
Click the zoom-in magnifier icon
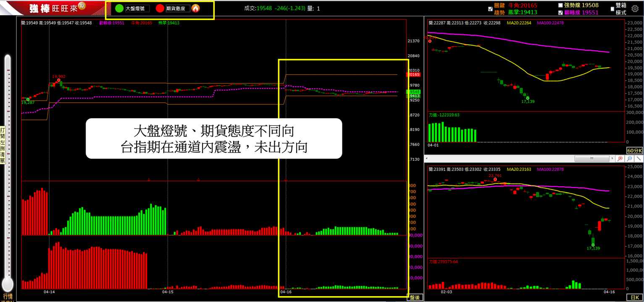click(x=620, y=159)
